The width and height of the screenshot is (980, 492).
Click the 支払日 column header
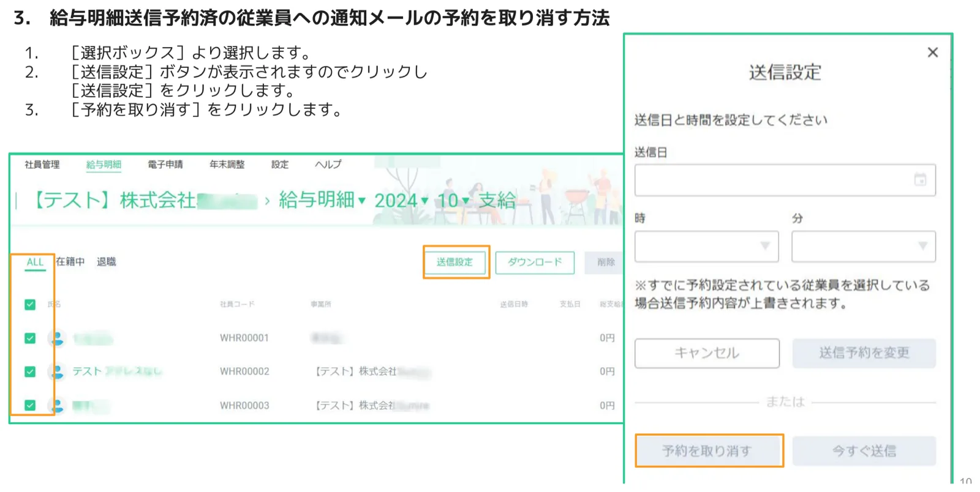coord(570,304)
